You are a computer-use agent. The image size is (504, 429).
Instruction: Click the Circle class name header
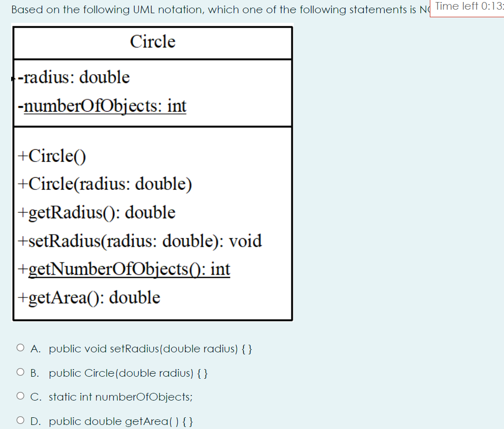152,42
